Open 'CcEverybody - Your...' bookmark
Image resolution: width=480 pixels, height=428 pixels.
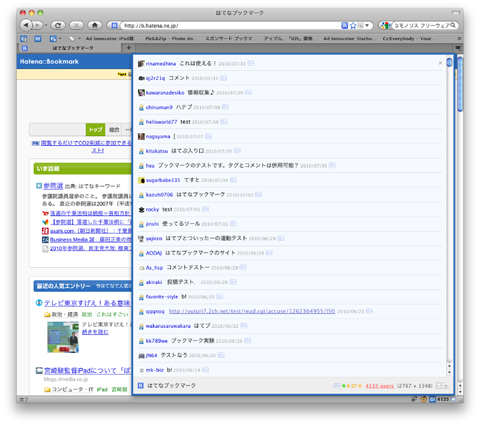coord(408,39)
